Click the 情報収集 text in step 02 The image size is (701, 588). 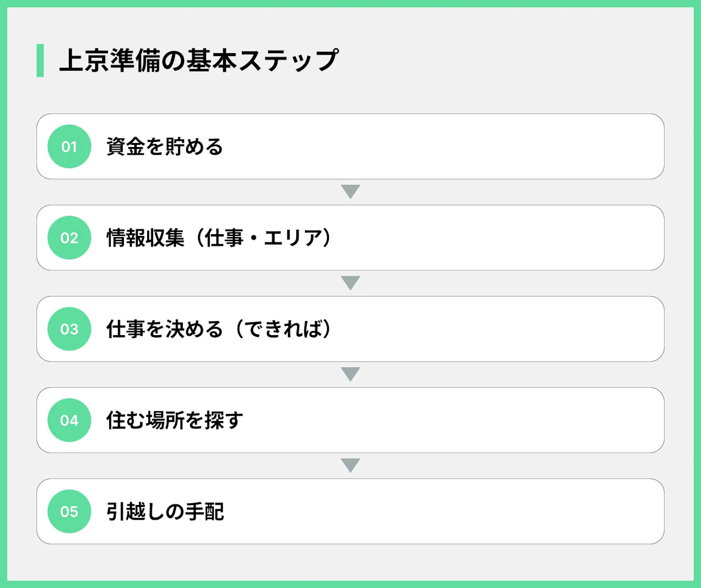tap(145, 238)
